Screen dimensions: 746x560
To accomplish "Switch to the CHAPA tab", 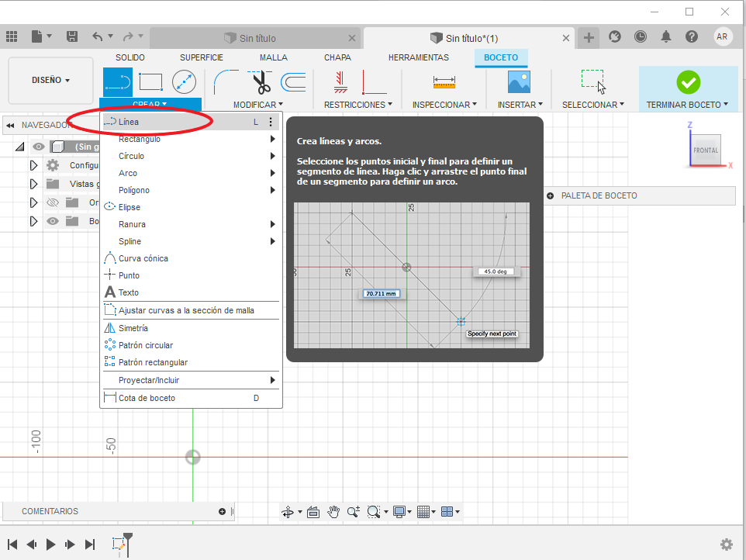I will point(337,57).
